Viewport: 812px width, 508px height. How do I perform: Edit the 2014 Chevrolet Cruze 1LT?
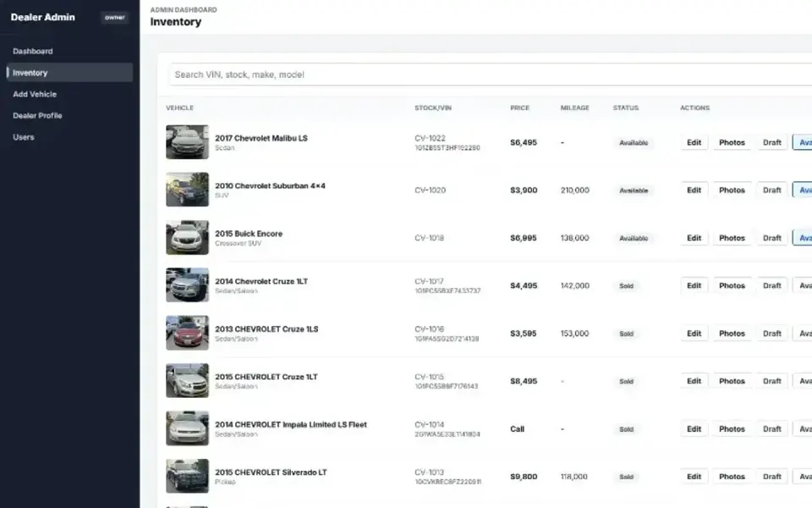[694, 285]
